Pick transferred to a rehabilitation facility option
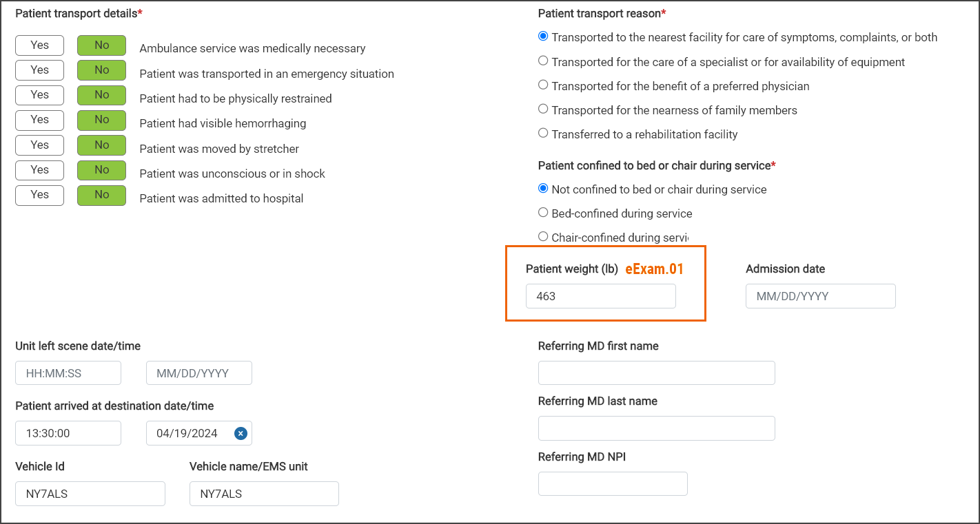This screenshot has height=524, width=980. point(543,133)
